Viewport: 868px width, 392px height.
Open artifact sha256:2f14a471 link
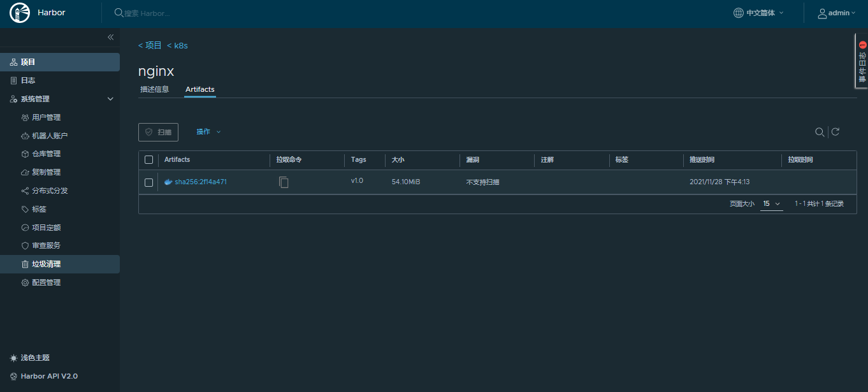click(x=201, y=182)
